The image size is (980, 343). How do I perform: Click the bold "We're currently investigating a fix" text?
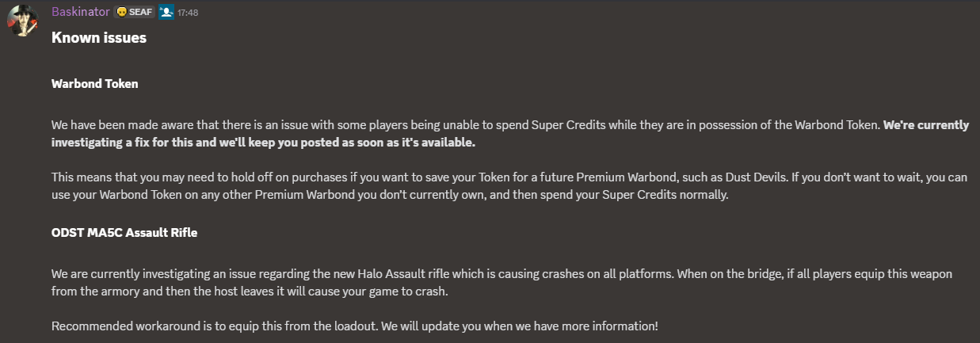coord(926,125)
